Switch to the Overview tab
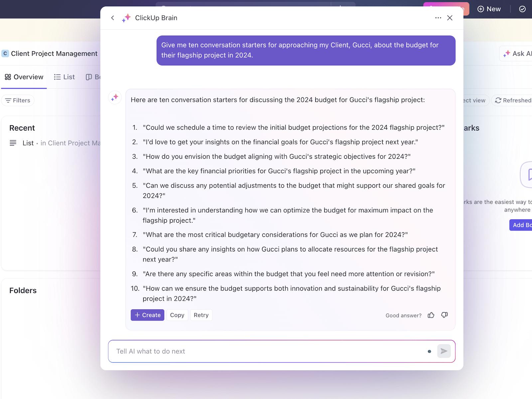This screenshot has width=532, height=399. 24,77
